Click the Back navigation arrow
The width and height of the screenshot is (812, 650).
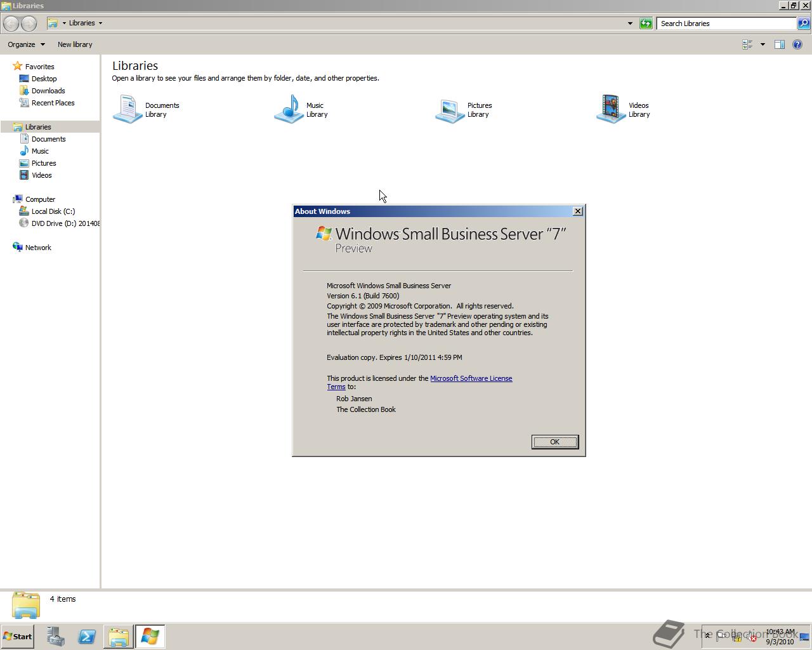(x=11, y=23)
